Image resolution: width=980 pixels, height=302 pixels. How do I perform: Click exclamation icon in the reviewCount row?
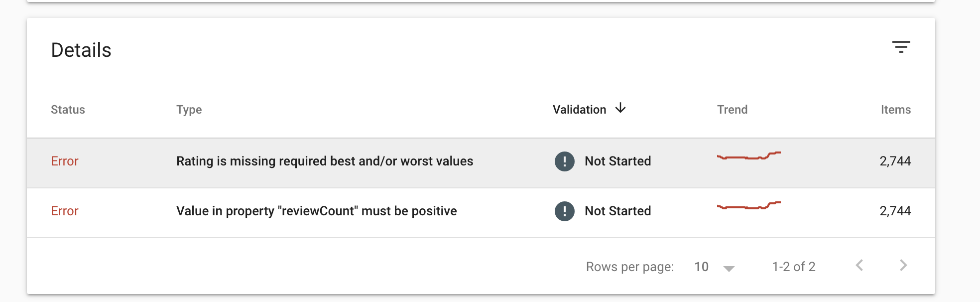tap(564, 211)
